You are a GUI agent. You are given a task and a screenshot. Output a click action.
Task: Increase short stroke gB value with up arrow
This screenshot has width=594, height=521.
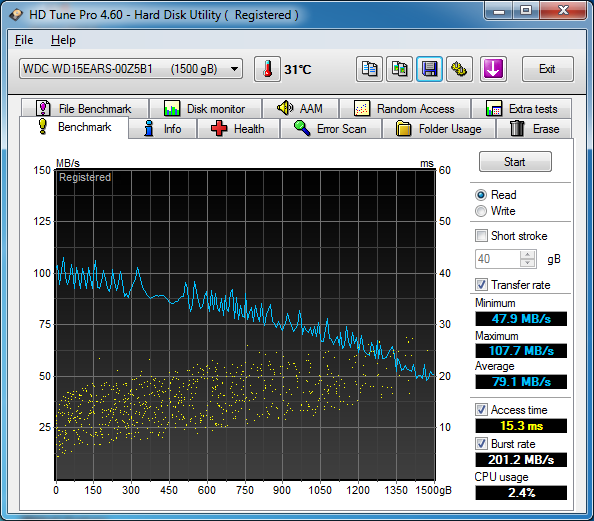[527, 255]
